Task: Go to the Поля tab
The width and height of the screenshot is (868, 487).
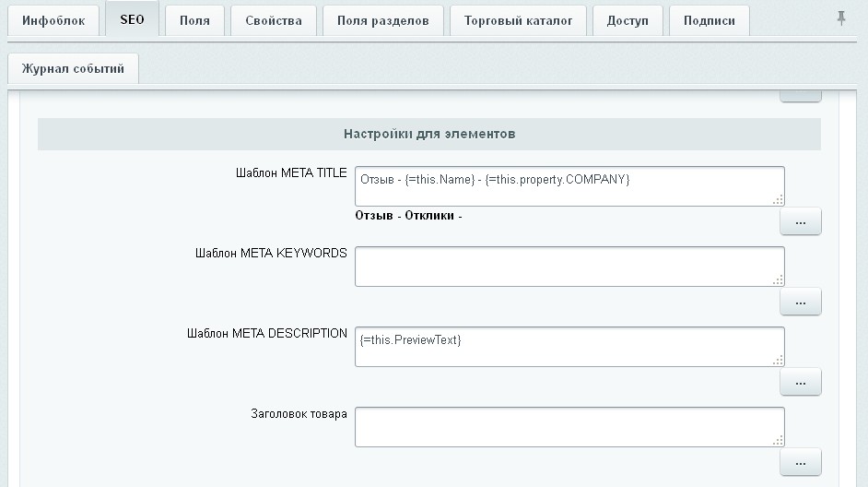Action: (x=194, y=20)
